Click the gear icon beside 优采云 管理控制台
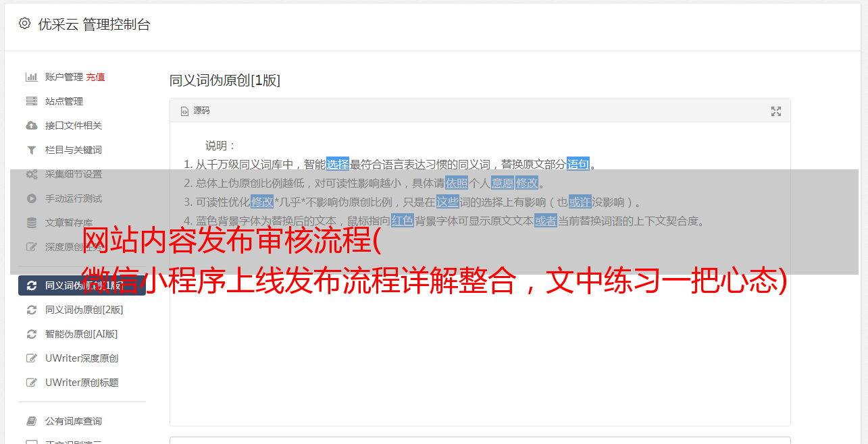Viewport: 868px width, 444px height. pyautogui.click(x=25, y=24)
